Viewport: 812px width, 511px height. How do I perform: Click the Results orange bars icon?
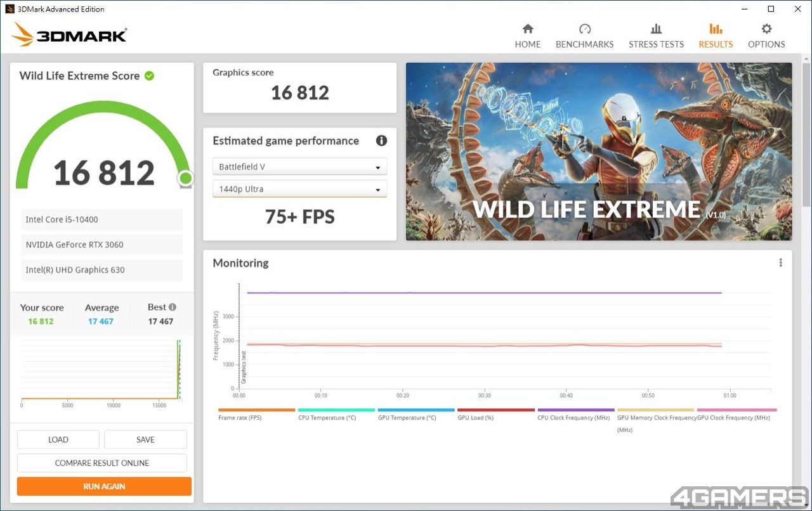coord(716,29)
